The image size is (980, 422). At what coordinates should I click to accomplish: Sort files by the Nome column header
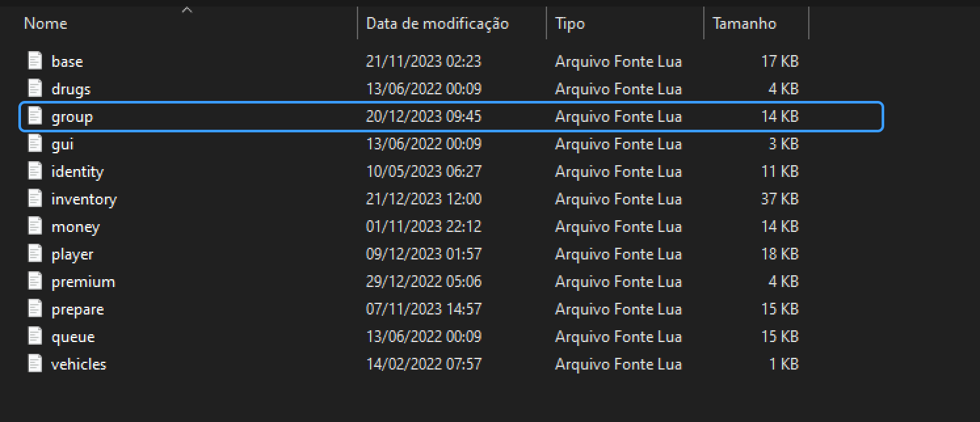(46, 24)
